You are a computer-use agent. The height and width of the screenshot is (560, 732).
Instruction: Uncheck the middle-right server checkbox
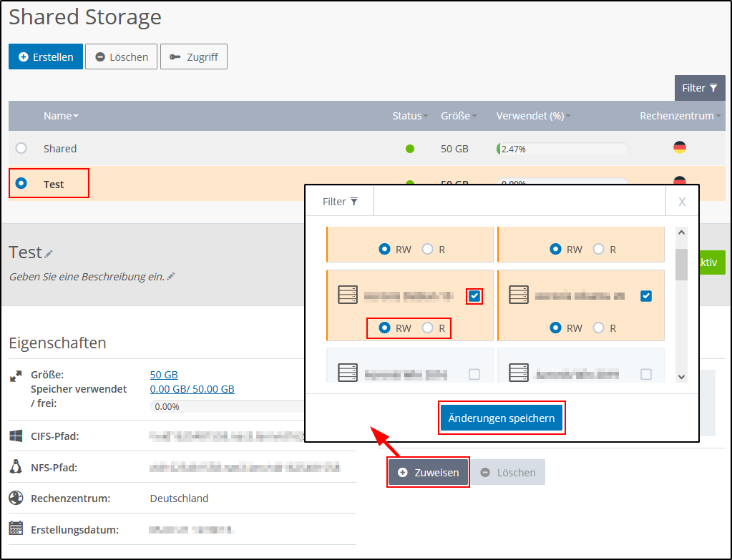pos(646,296)
